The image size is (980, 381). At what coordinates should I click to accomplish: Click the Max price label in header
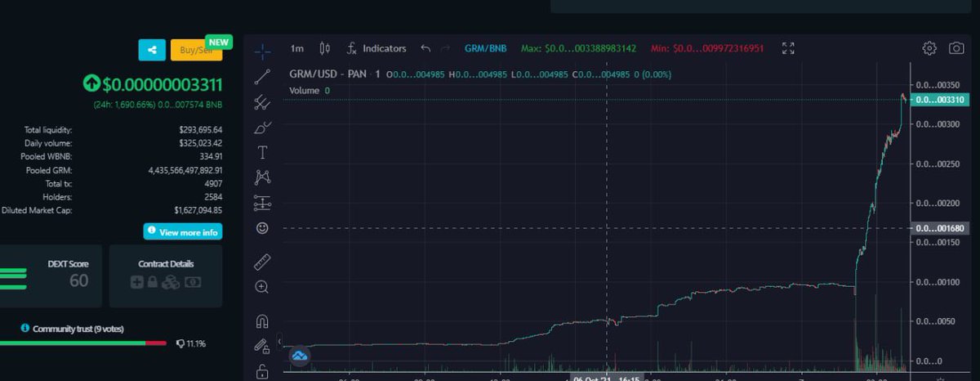click(580, 48)
